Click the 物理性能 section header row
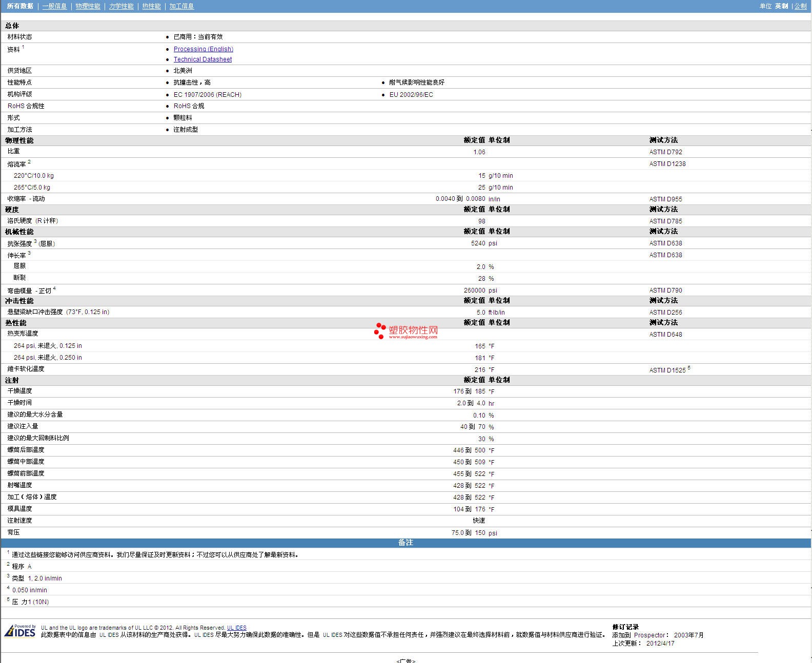812x663 pixels. point(19,140)
